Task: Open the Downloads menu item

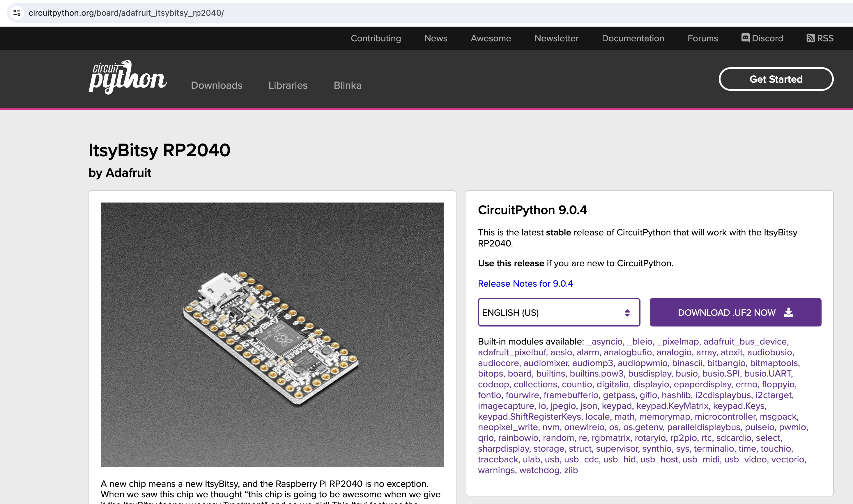Action: click(216, 85)
